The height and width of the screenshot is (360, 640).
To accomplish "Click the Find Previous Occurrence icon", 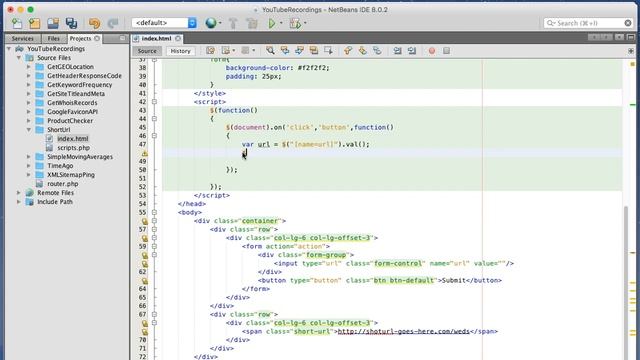I will coord(285,51).
